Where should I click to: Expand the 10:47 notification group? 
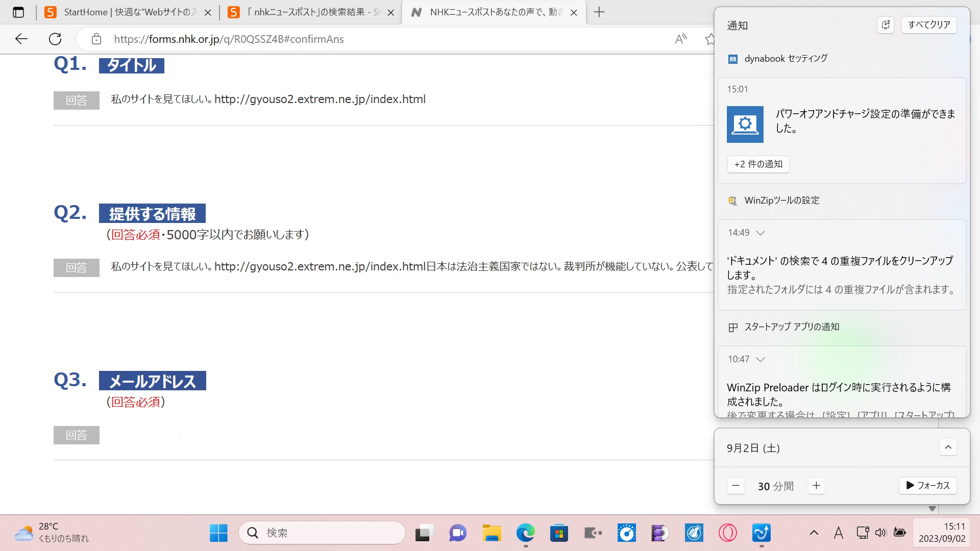click(761, 359)
